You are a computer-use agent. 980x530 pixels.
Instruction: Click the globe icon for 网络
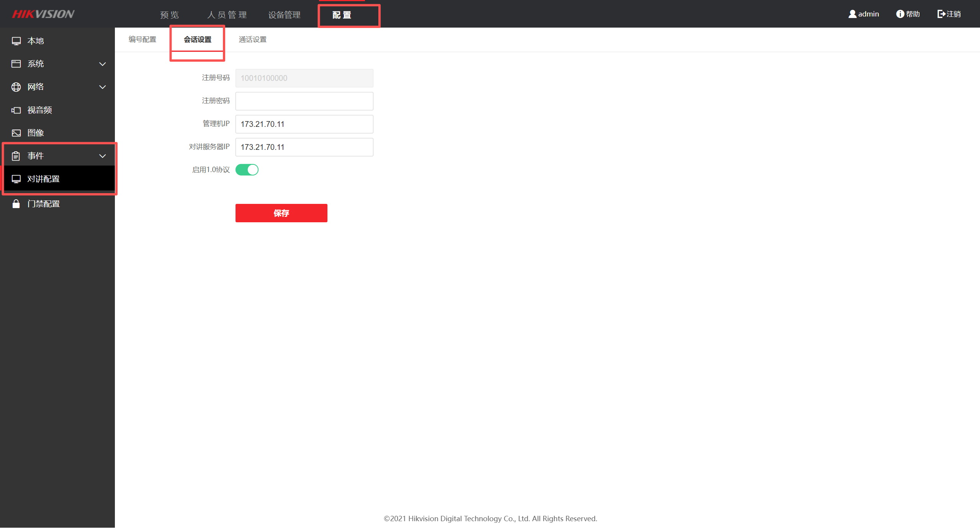coord(16,87)
